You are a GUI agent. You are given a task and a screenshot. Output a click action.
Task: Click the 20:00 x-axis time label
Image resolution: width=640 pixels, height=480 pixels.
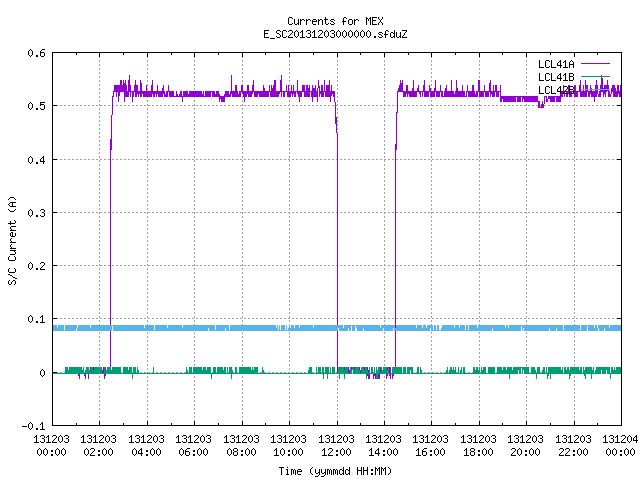coord(525,452)
